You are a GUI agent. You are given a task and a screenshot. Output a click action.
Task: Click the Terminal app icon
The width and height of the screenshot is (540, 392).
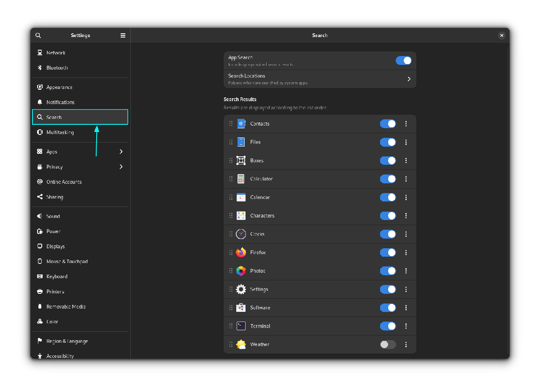[241, 326]
